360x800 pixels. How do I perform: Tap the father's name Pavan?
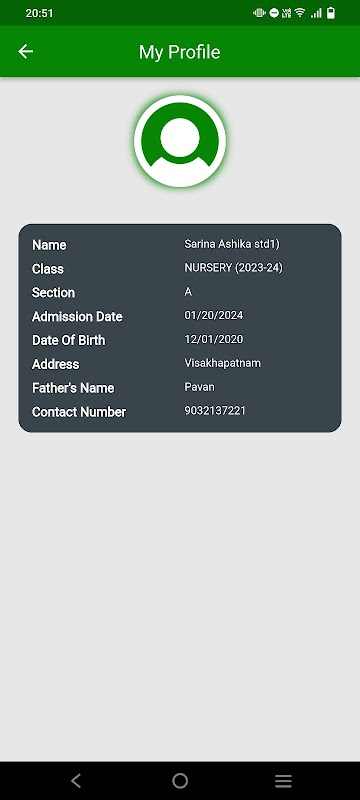tap(199, 387)
